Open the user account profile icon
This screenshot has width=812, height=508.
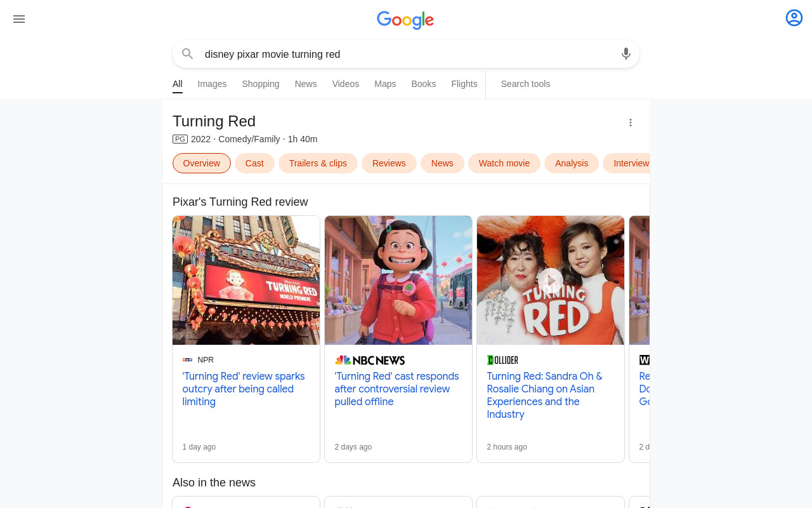[794, 18]
